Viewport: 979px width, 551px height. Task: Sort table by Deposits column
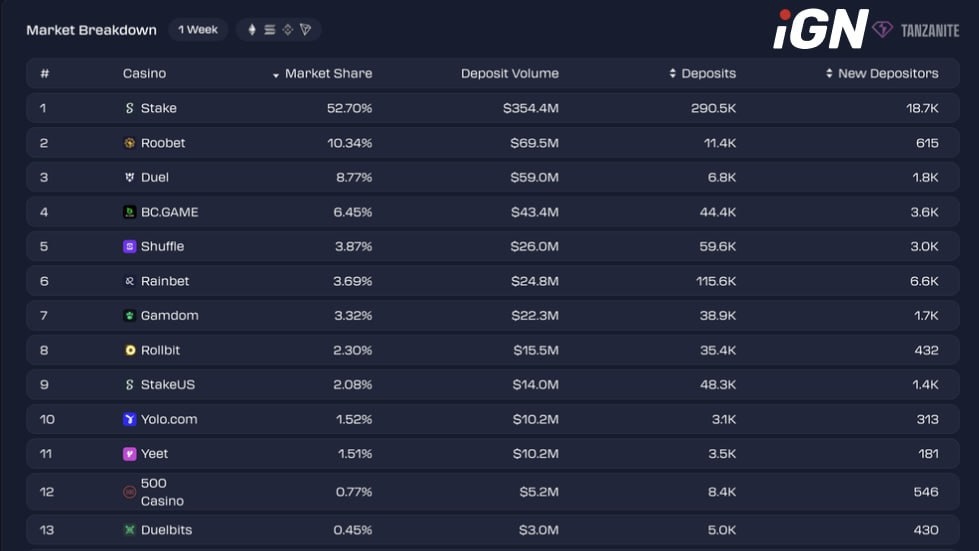coord(707,74)
